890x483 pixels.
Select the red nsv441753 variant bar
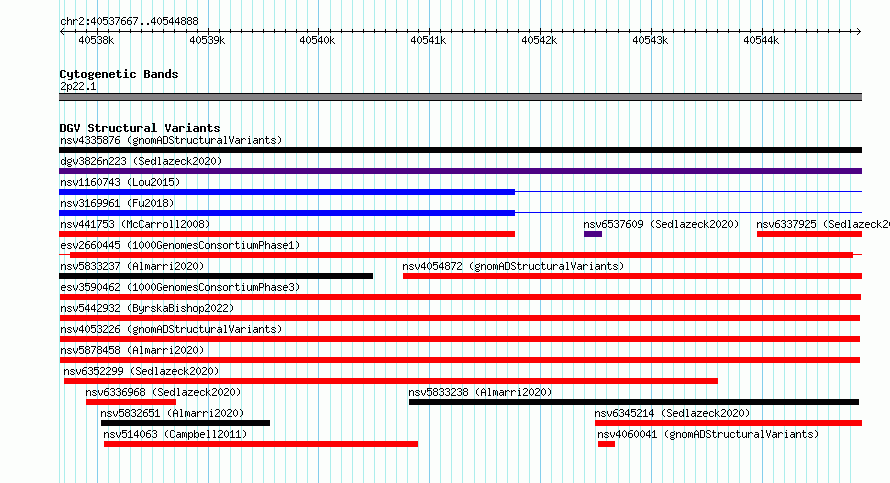[x=287, y=234]
